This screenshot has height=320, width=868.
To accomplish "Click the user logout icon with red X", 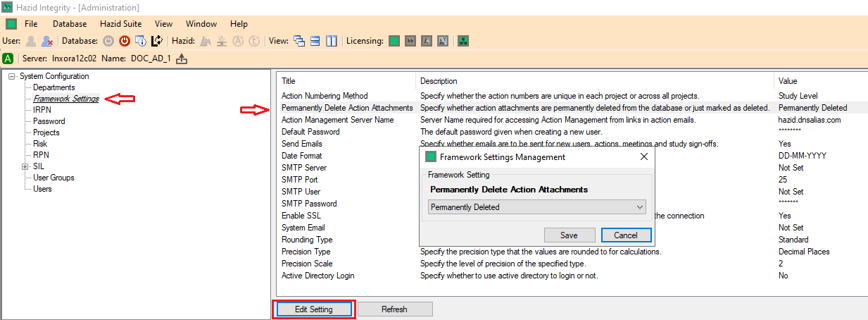I will pos(46,41).
